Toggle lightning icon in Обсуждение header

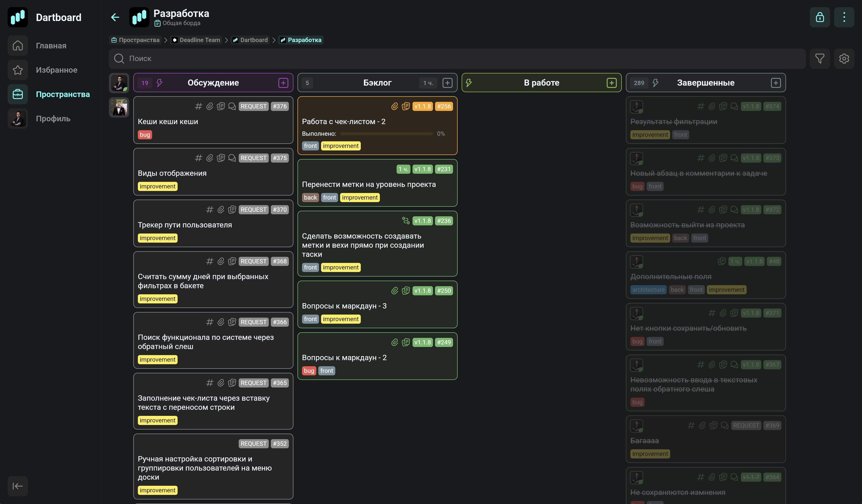coord(159,83)
